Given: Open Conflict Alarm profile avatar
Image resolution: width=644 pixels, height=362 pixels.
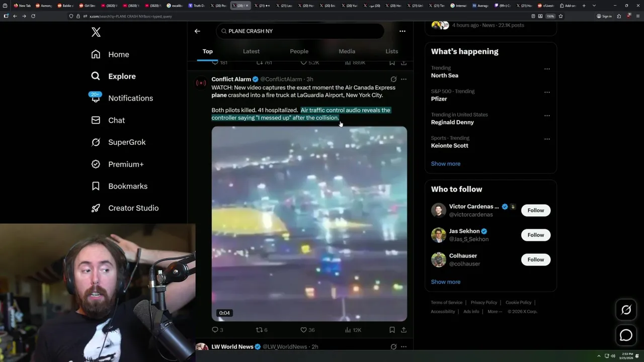Looking at the screenshot, I should [201, 83].
